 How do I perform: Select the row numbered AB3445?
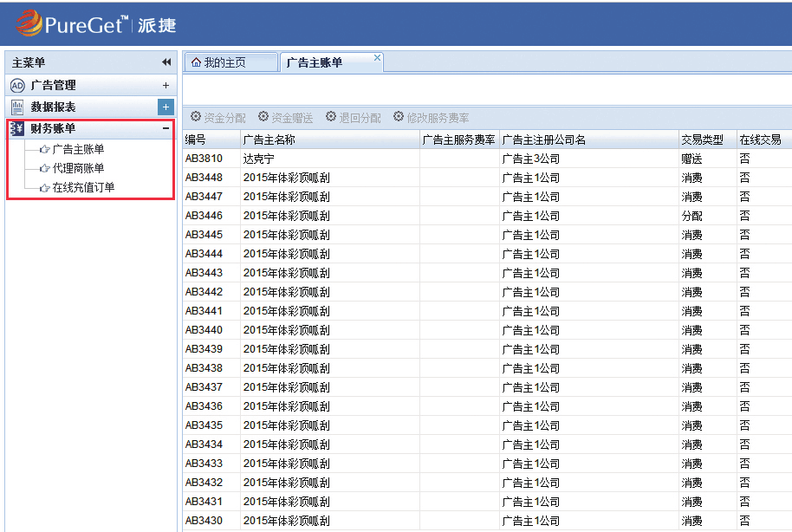point(488,235)
